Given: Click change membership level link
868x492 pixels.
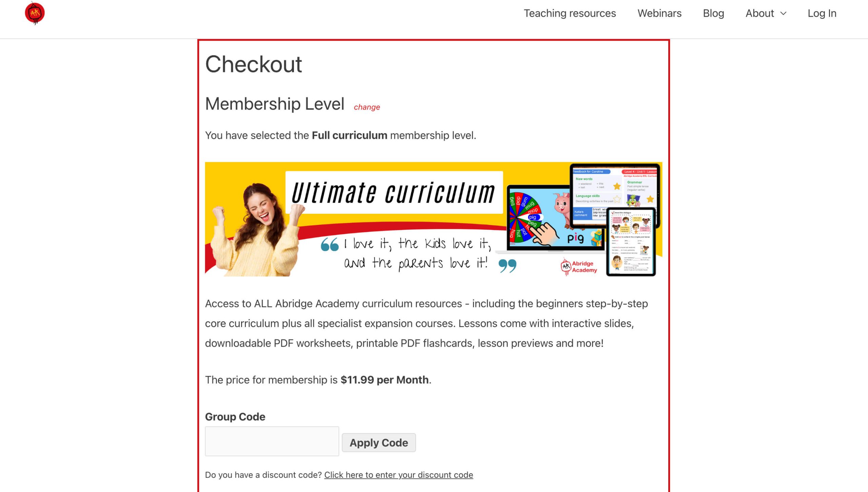Looking at the screenshot, I should 367,107.
